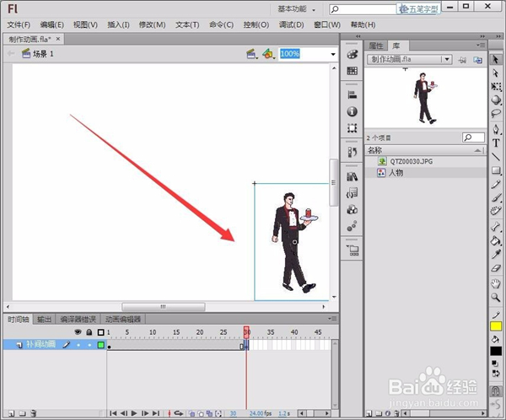
Task: Select the Hand tool
Action: point(496,283)
